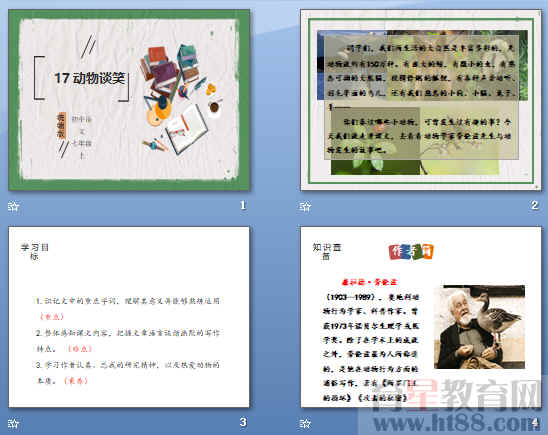The height and width of the screenshot is (435, 548).
Task: Click the animation star icon under slide 3
Action: tap(14, 423)
